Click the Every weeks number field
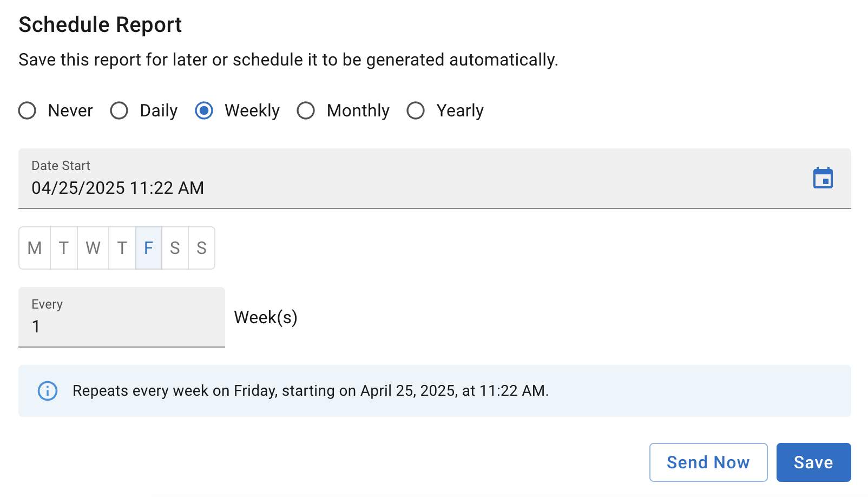 tap(122, 326)
